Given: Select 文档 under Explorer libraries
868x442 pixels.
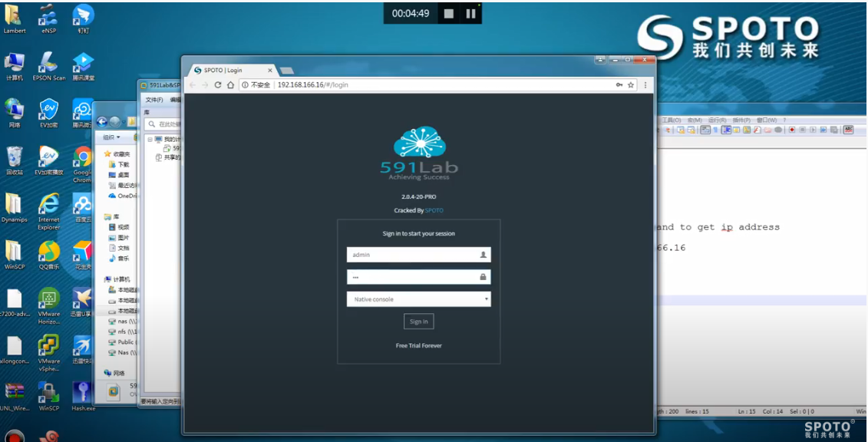Looking at the screenshot, I should (x=119, y=248).
